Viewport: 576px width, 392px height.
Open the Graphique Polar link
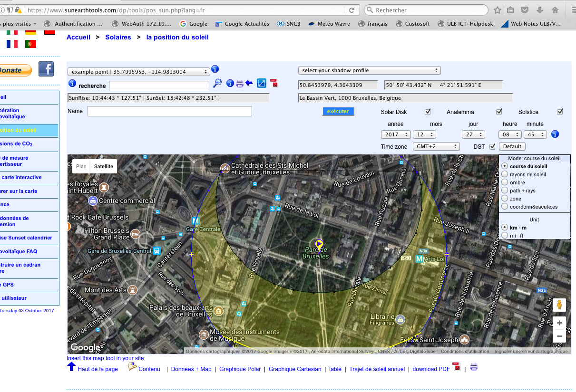[x=240, y=369]
